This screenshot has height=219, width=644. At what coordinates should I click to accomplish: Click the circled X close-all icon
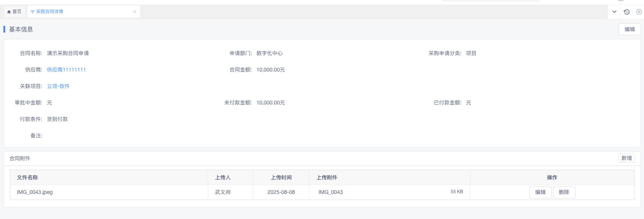click(639, 12)
